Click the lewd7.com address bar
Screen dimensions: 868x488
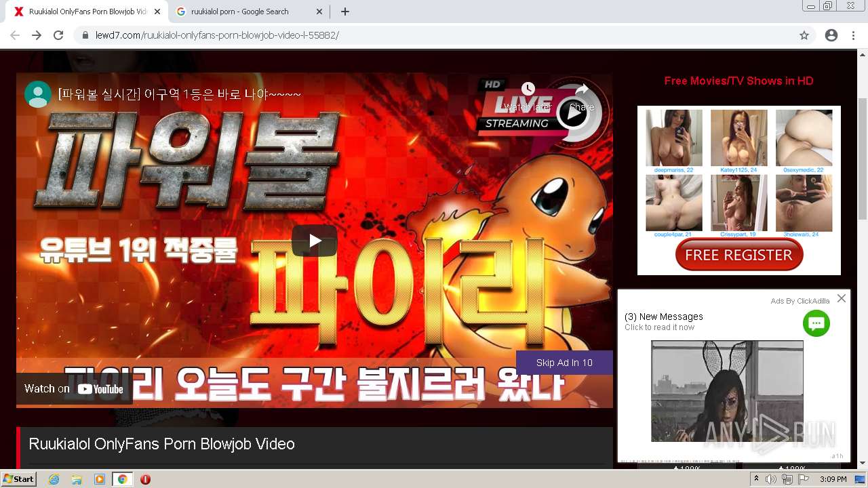pyautogui.click(x=434, y=35)
